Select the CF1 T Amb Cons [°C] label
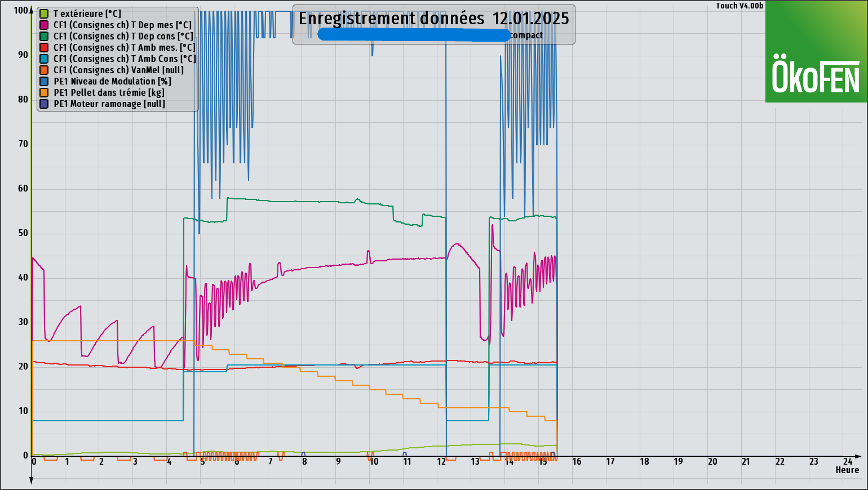This screenshot has width=868, height=490. pyautogui.click(x=125, y=59)
